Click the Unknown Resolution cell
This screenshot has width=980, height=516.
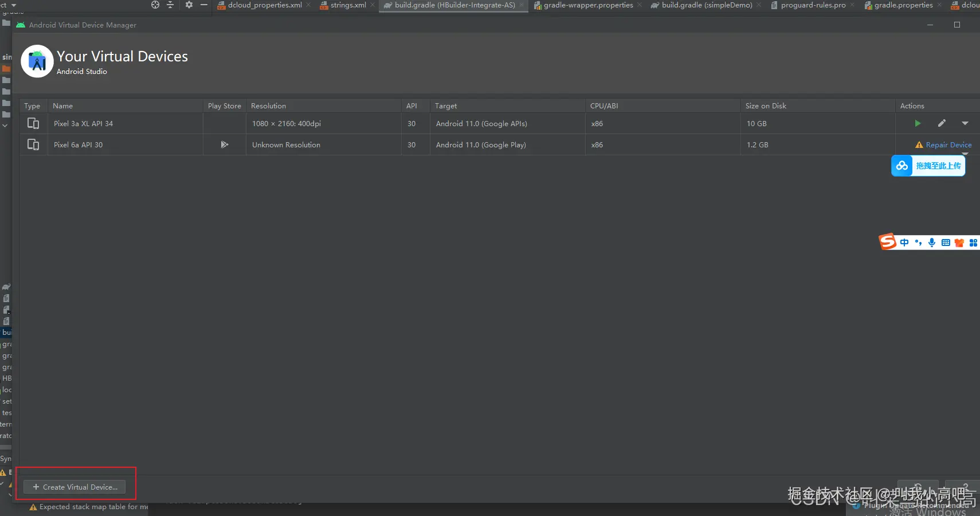pyautogui.click(x=324, y=144)
